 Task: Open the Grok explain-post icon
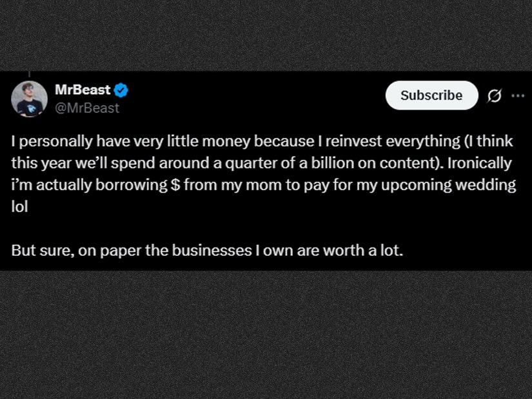click(x=495, y=95)
